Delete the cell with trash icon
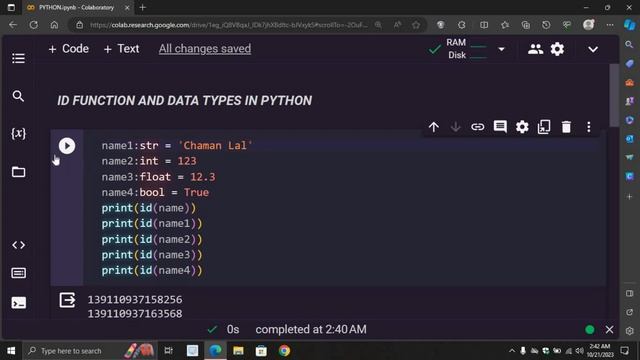The image size is (640, 360). 566,127
